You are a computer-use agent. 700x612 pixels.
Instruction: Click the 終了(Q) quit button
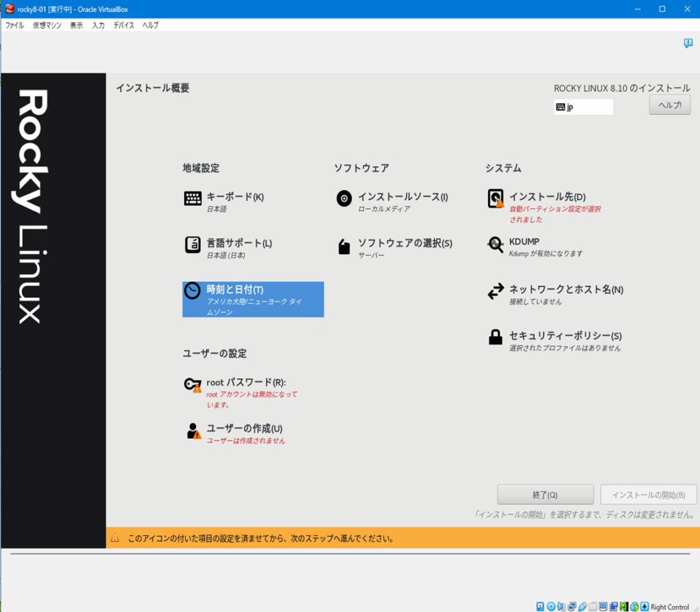click(545, 494)
